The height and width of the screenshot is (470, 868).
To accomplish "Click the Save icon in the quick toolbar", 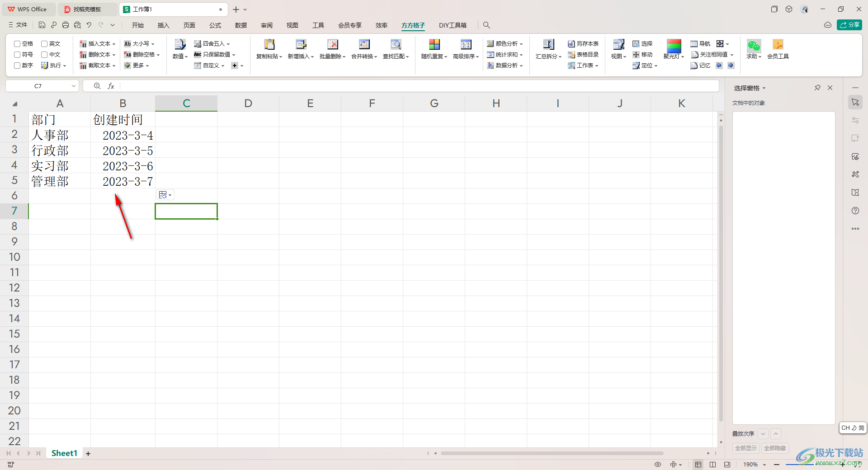I will 42,25.
